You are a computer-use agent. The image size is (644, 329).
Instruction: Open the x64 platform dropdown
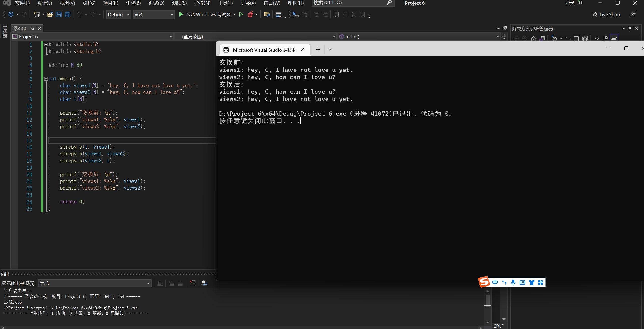point(154,15)
